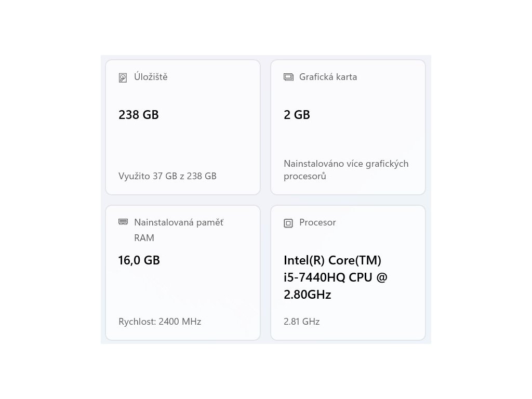Click the bold 238 GB storage value
The width and height of the screenshot is (532, 399).
[139, 115]
